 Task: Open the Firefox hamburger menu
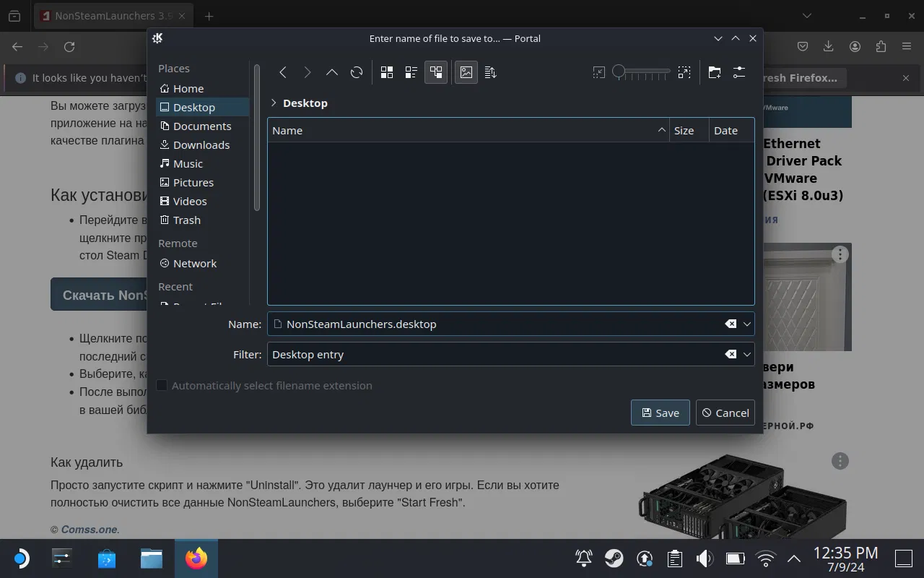point(907,46)
